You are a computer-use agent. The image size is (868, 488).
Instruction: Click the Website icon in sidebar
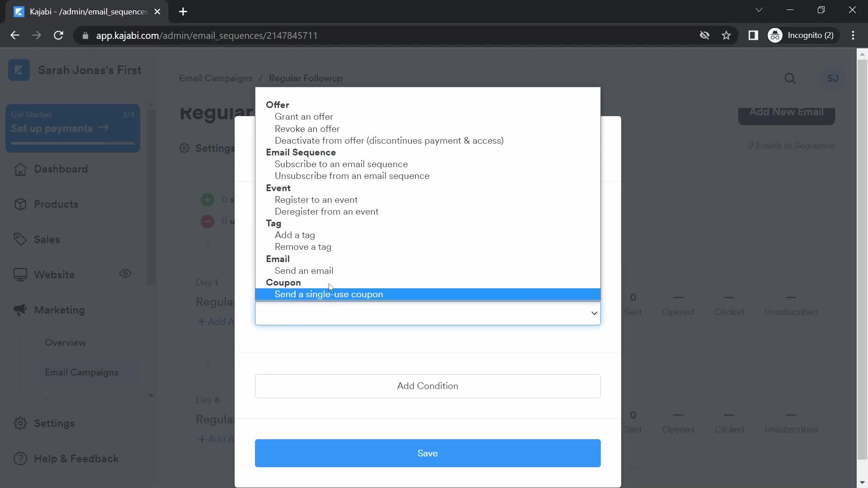tap(19, 274)
